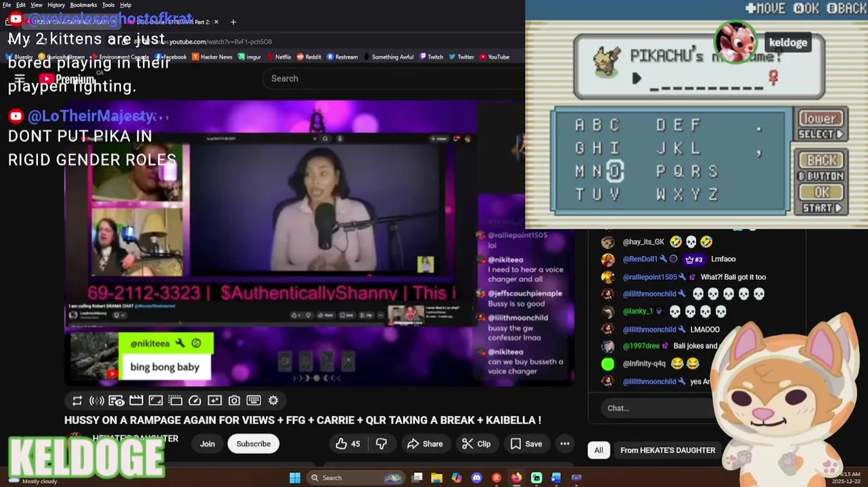Open the Hacker News bookmark
The image size is (868, 487).
click(x=211, y=57)
